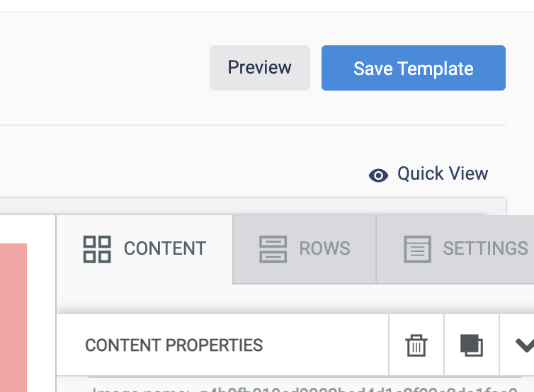Delete content using the trash icon
This screenshot has height=392, width=534.
416,345
